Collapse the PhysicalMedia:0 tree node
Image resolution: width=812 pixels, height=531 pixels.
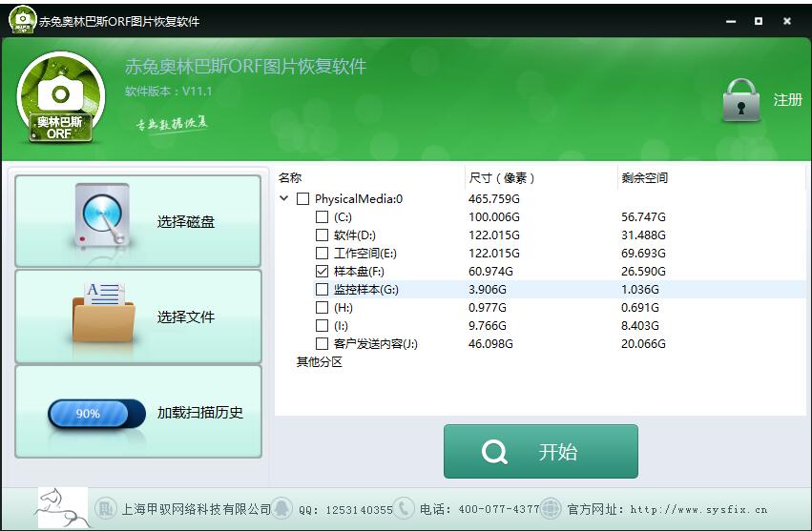tap(283, 198)
